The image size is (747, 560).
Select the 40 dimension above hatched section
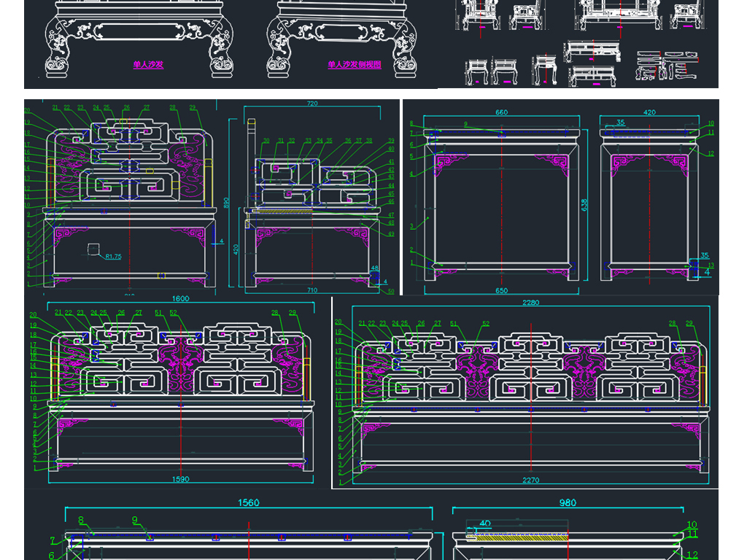point(485,524)
